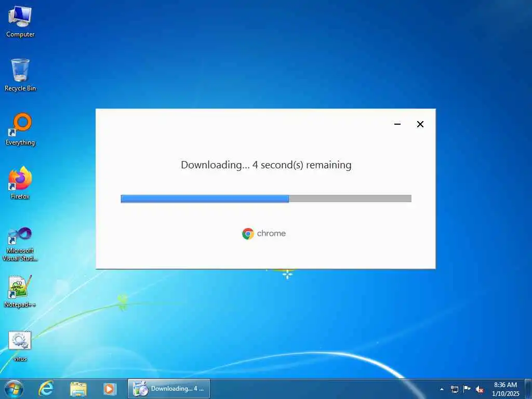Click the Downloading installer taskbar button
Image resolution: width=532 pixels, height=399 pixels.
pyautogui.click(x=169, y=389)
